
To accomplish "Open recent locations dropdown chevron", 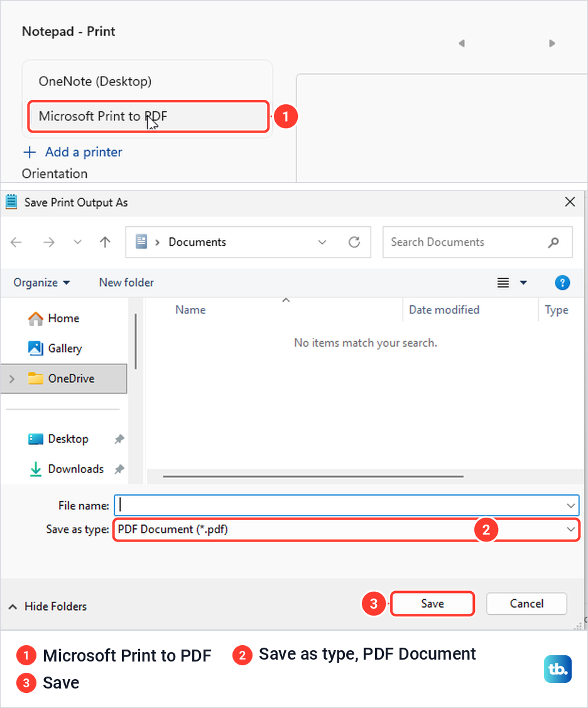I will [x=78, y=242].
